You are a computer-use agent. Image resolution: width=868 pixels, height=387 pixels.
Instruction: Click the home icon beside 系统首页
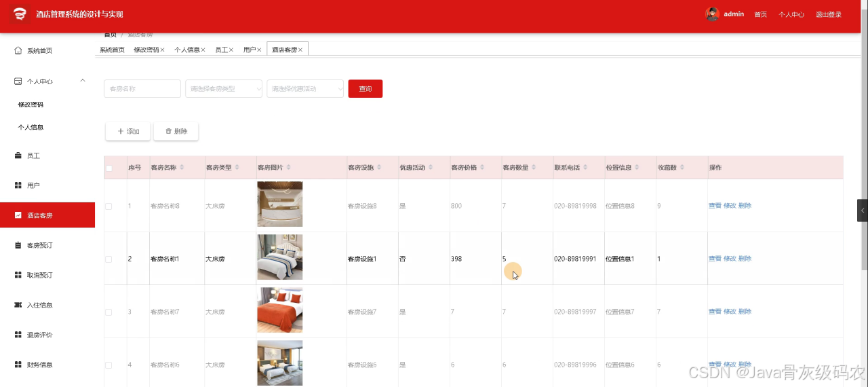(18, 51)
